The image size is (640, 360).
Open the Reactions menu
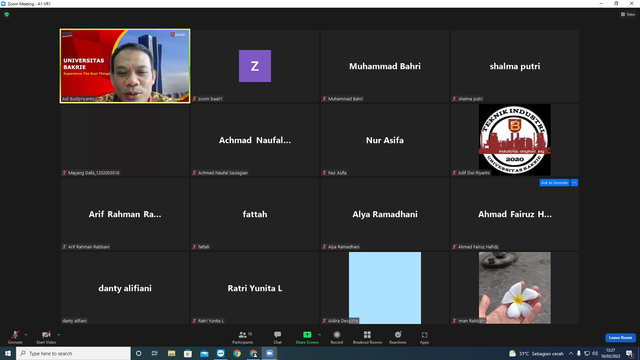398,337
